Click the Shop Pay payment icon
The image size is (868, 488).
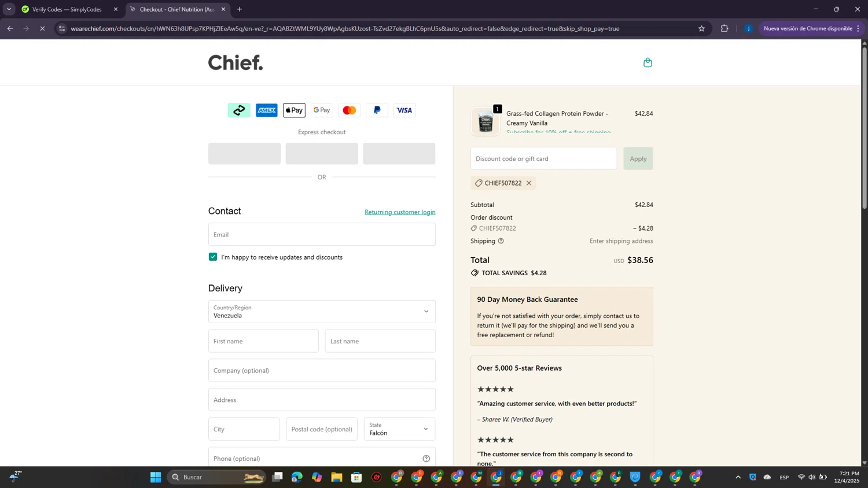click(239, 110)
